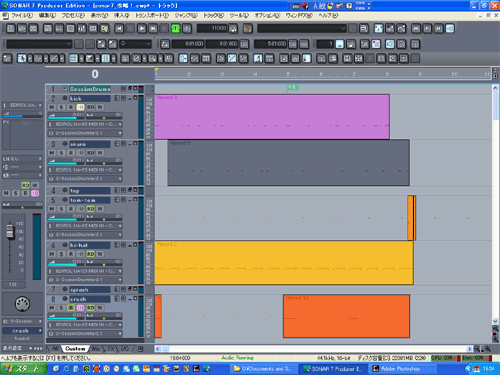Open the Documents and Settings folder taskbar button
500x375 pixels.
pos(263,369)
